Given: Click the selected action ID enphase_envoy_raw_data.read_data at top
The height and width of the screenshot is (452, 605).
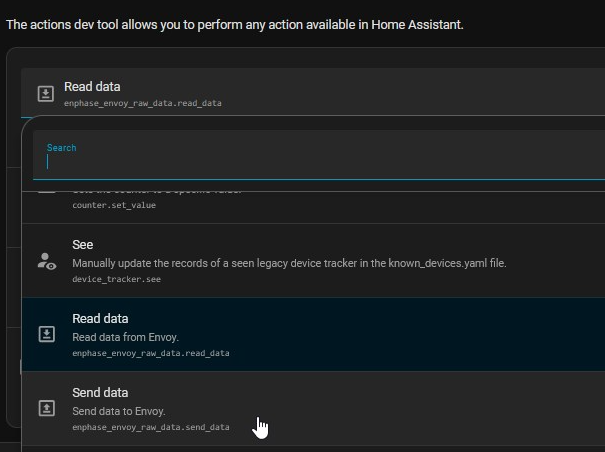Looking at the screenshot, I should (142, 103).
